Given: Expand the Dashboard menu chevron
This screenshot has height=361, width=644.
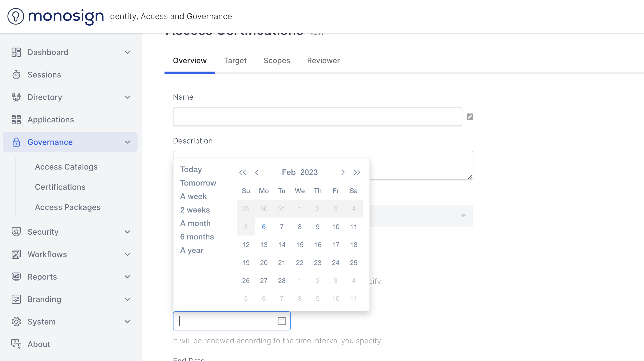Looking at the screenshot, I should pyautogui.click(x=127, y=52).
